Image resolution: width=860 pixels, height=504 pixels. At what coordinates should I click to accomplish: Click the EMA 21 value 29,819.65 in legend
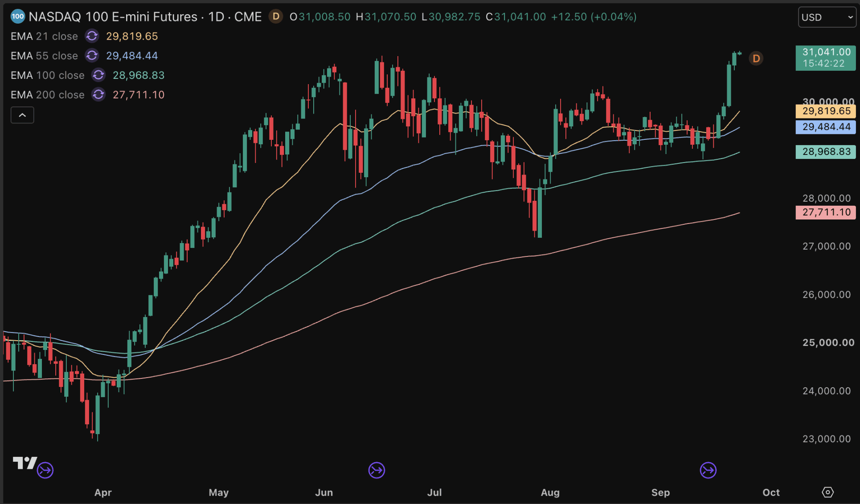click(132, 36)
